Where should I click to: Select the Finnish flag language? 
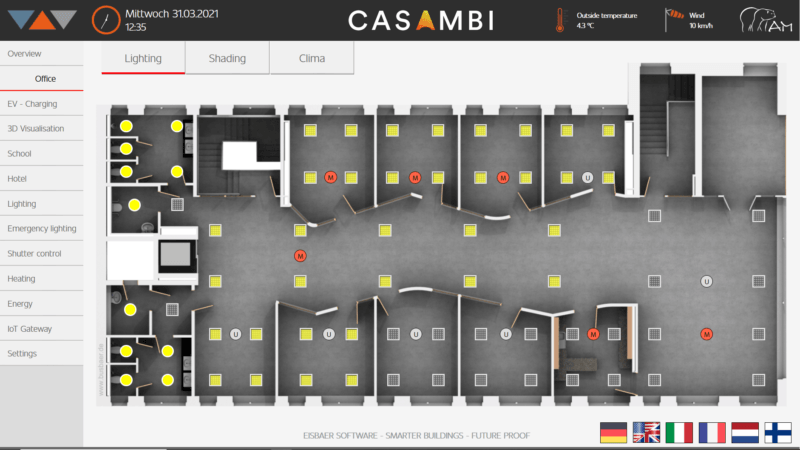pos(778,432)
